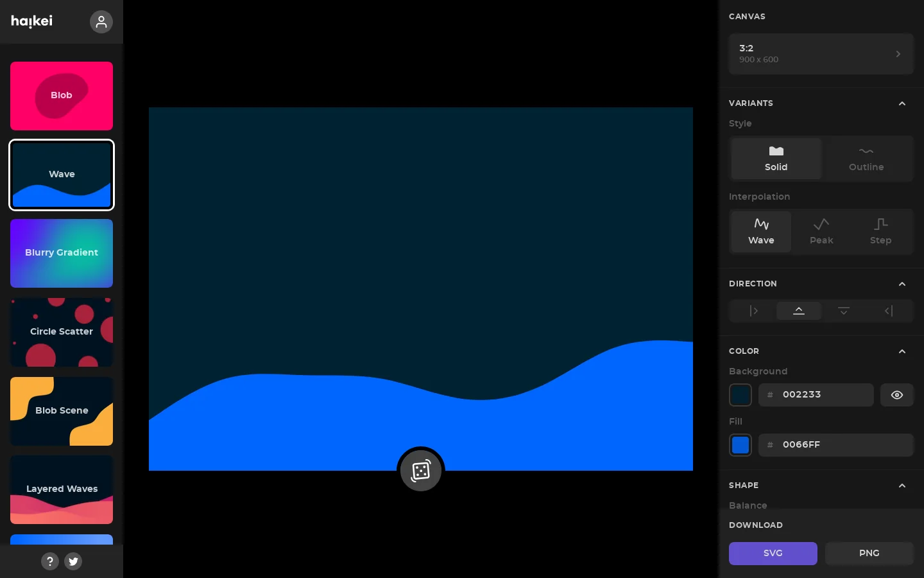The width and height of the screenshot is (924, 578).
Task: Set direction to wave facing left
Action: click(889, 311)
